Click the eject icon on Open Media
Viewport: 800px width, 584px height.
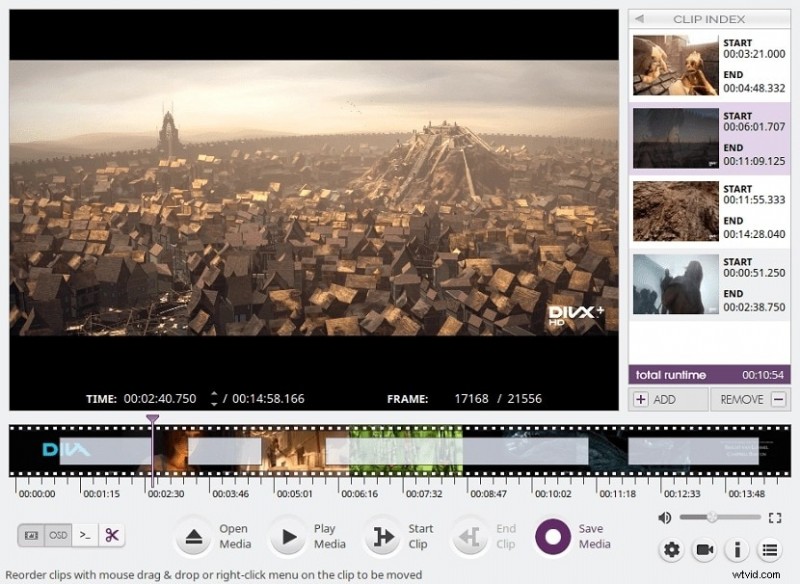coord(195,536)
